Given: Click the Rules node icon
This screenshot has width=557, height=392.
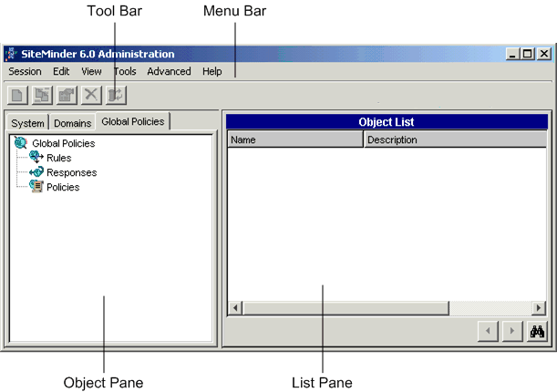Looking at the screenshot, I should pyautogui.click(x=36, y=157).
